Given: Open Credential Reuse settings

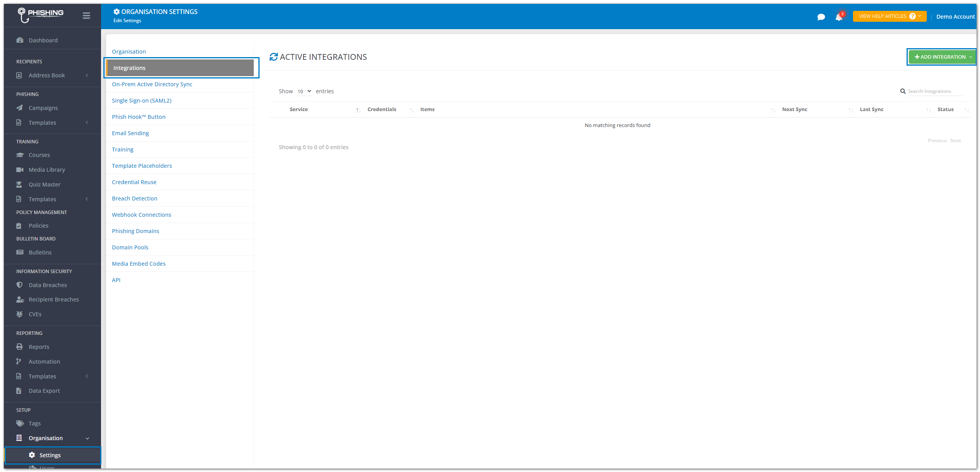Looking at the screenshot, I should coord(134,182).
